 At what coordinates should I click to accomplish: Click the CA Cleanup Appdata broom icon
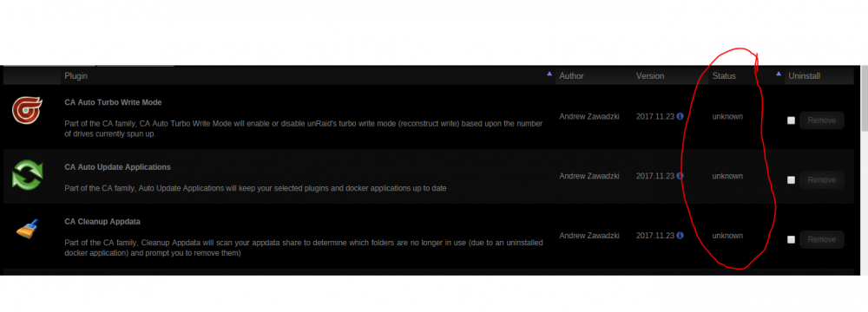pyautogui.click(x=27, y=229)
